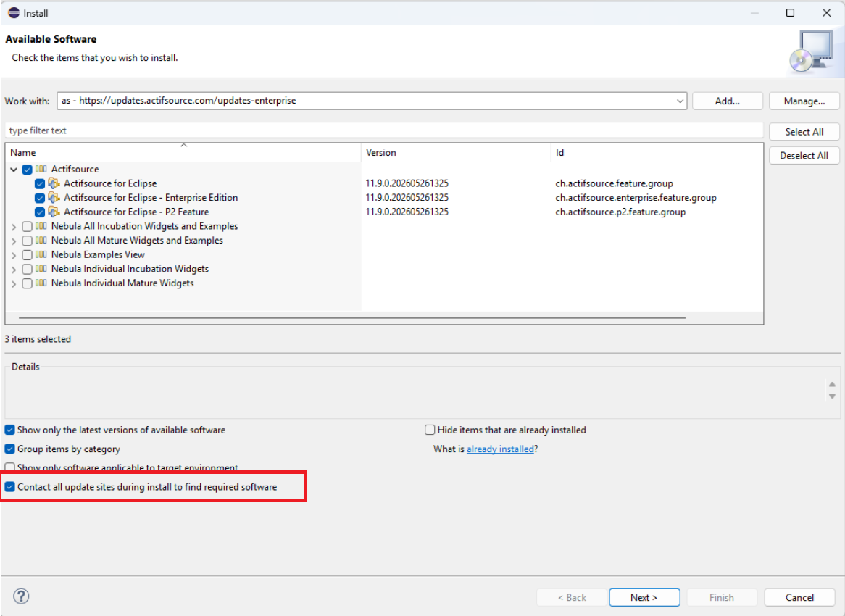
Task: Click the feature icon beside Enterprise Edition
Action: click(54, 198)
